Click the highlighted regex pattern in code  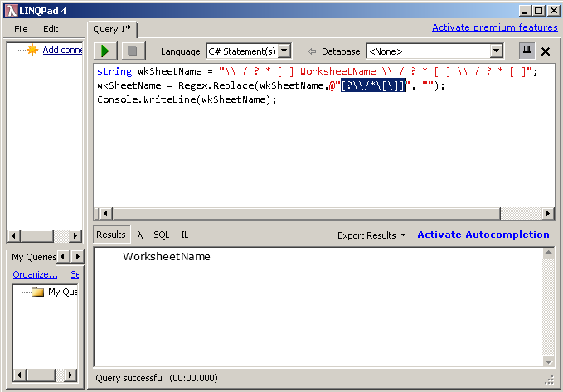tap(373, 85)
